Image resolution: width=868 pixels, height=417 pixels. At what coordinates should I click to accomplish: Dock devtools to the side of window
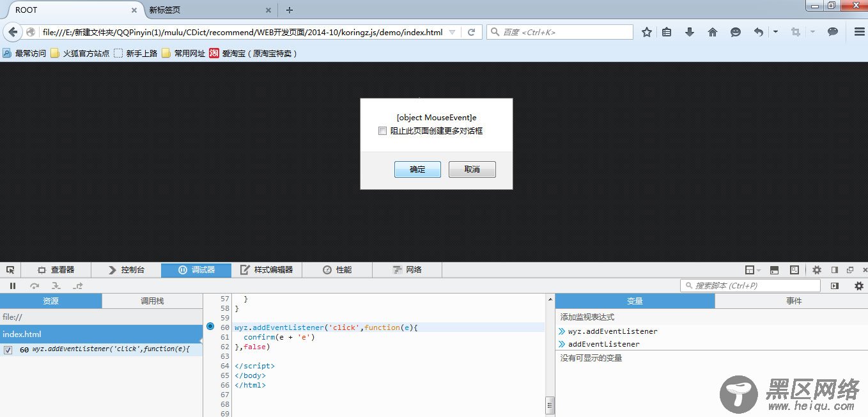pyautogui.click(x=835, y=270)
